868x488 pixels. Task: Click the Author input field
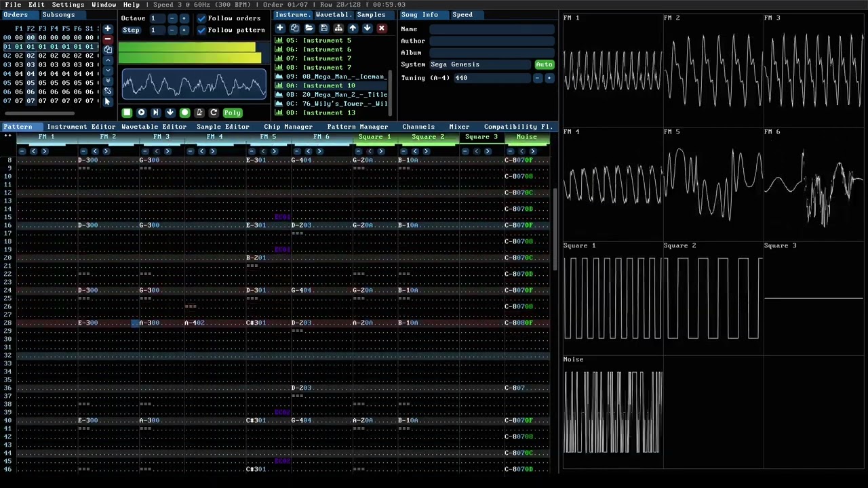[x=492, y=41]
